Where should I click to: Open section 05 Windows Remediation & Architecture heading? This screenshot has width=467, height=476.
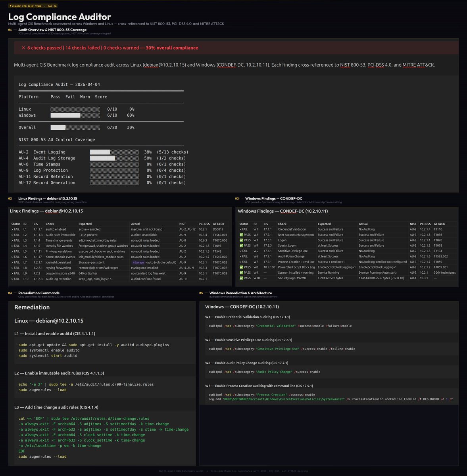[x=240, y=293]
